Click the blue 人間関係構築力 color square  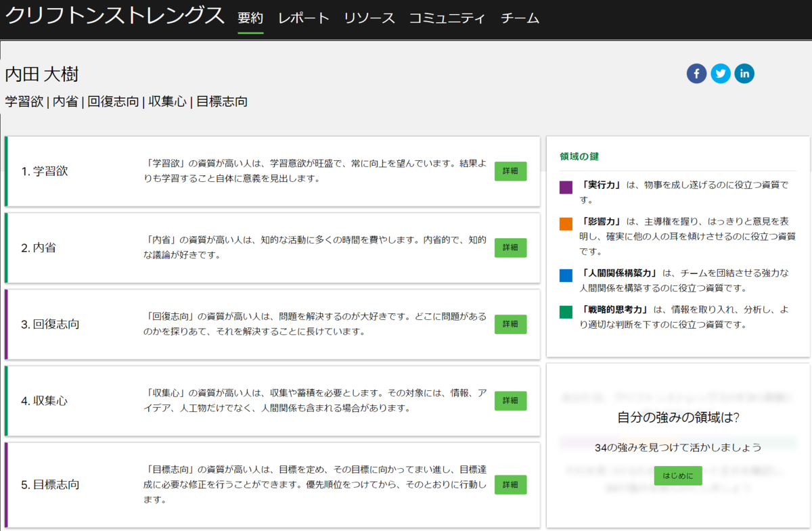click(x=566, y=276)
